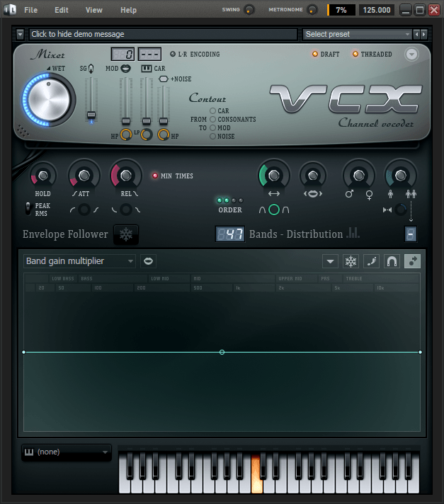Freeze the Envelope Follower with snowflake
The width and height of the screenshot is (444, 504).
tap(126, 234)
